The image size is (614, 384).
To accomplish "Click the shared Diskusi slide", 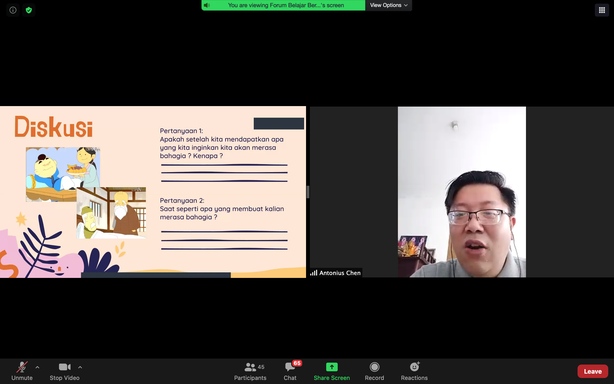I will point(153,192).
